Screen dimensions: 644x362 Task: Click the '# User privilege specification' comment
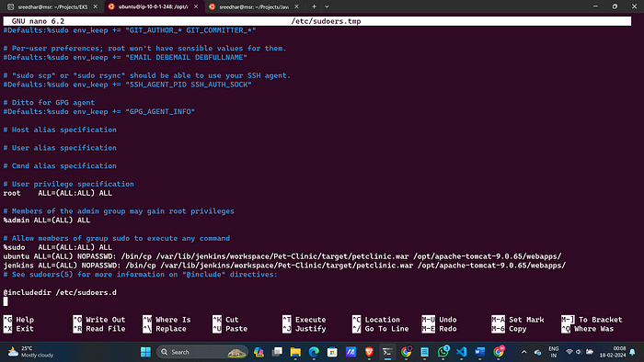pos(69,184)
